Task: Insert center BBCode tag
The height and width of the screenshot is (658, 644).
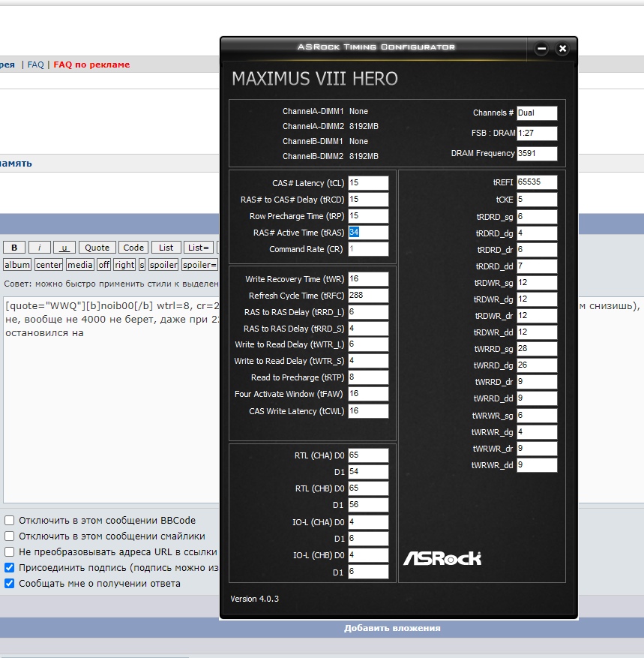Action: pos(49,264)
